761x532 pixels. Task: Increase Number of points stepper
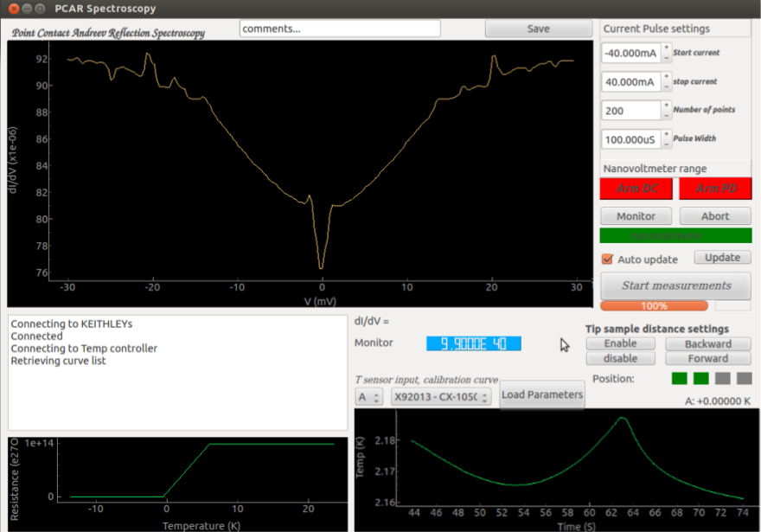point(667,106)
